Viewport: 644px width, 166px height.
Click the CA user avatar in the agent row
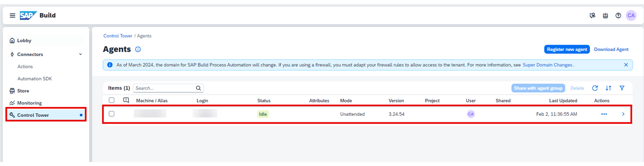(471, 114)
